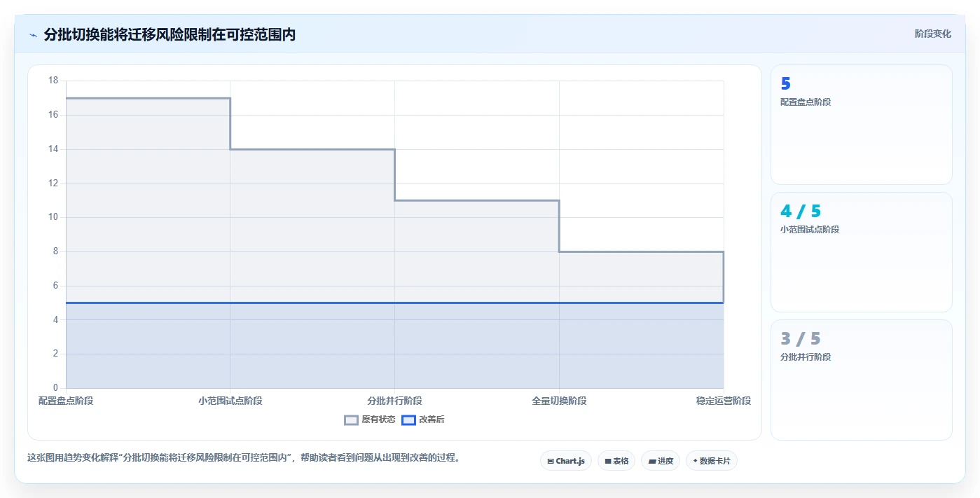Click the y-axis value 10
980x498 pixels.
click(53, 217)
